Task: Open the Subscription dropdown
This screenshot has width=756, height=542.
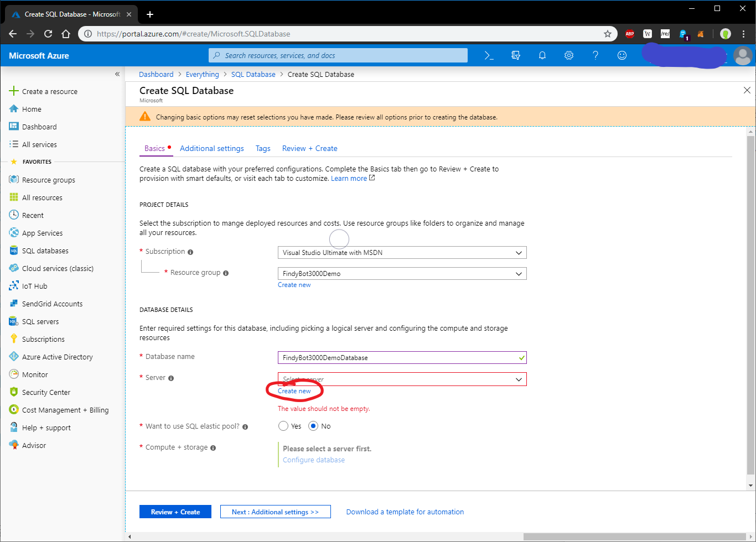Action: 402,253
